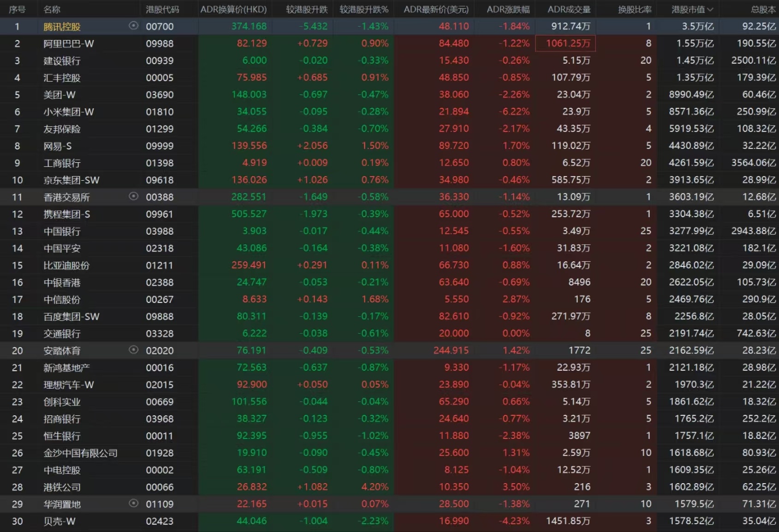Select the 恒生银行 stock name
Image resolution: width=779 pixels, height=532 pixels.
[x=62, y=436]
